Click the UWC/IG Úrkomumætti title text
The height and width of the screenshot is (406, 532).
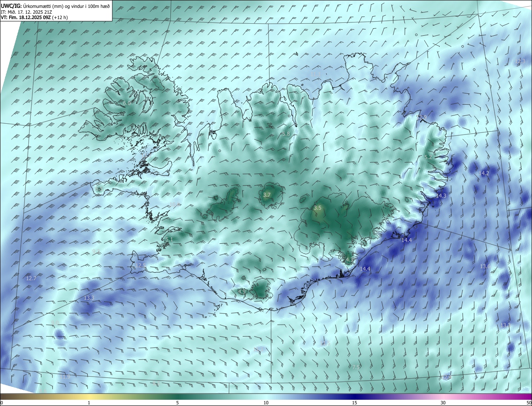coord(55,6)
